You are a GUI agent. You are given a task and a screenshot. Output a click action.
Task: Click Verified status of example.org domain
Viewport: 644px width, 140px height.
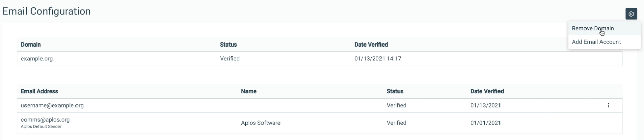(230, 59)
